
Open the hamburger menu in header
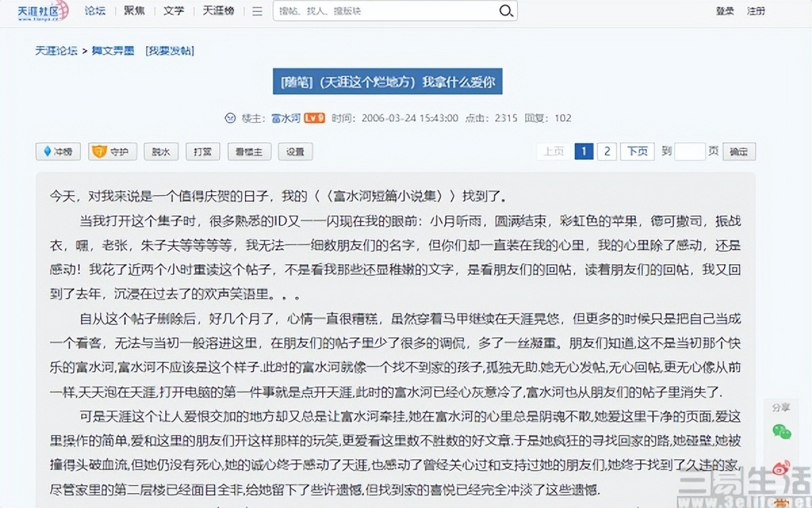tap(257, 11)
